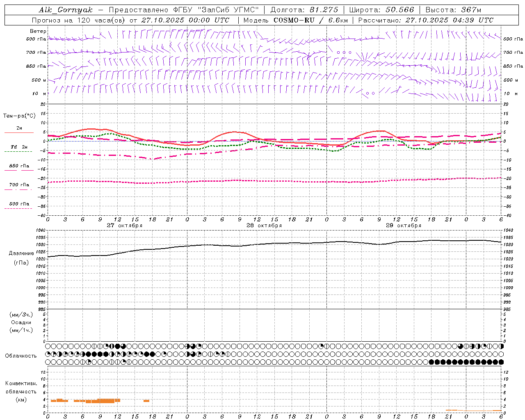Click the "Конвективн." convective cloud label
This screenshot has width=525, height=420.
pos(21,383)
